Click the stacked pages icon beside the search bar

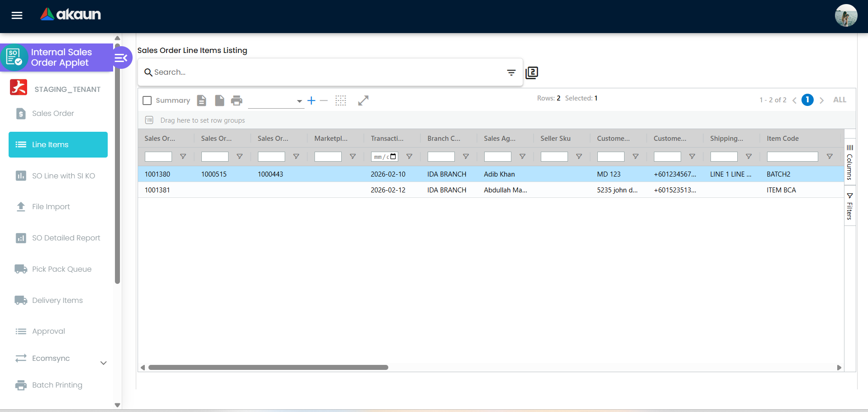coord(532,72)
